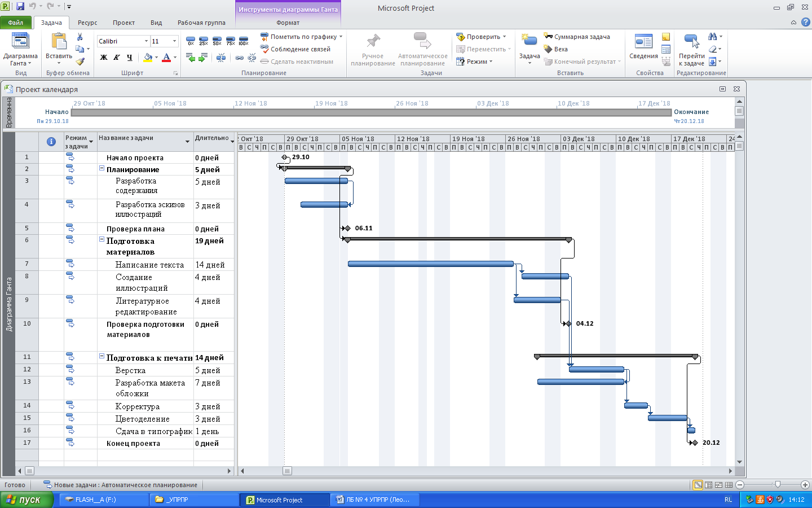This screenshot has width=812, height=508.
Task: Collapse Подготовка к печати summary task
Action: 102,356
